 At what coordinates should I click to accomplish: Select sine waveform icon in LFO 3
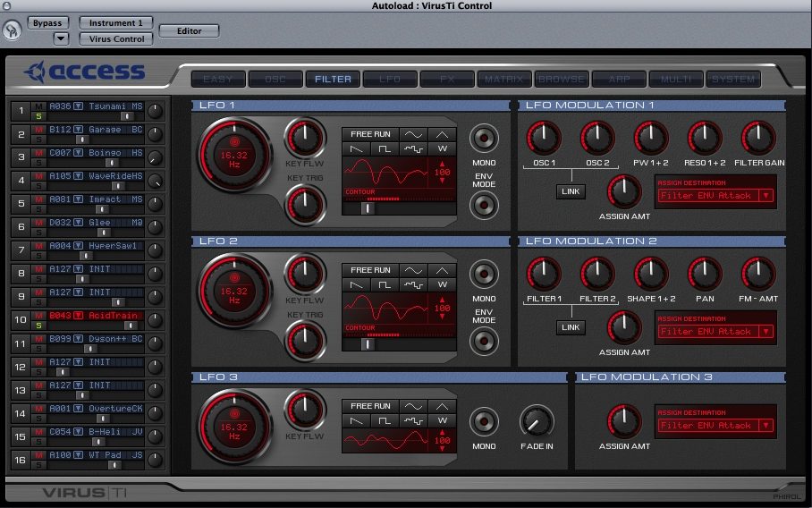(x=413, y=407)
